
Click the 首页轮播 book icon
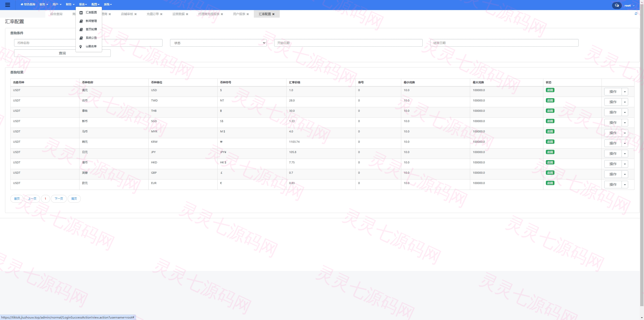[81, 29]
